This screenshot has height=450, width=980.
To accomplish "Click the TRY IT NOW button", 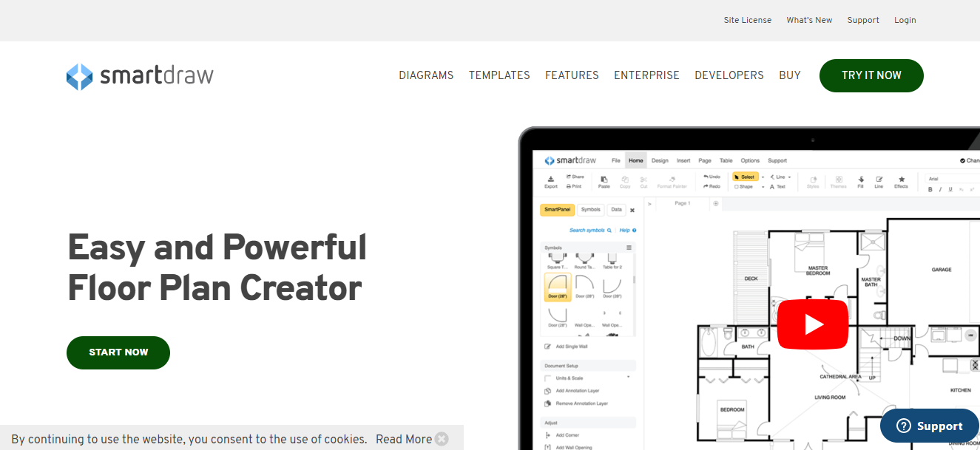I will [871, 75].
